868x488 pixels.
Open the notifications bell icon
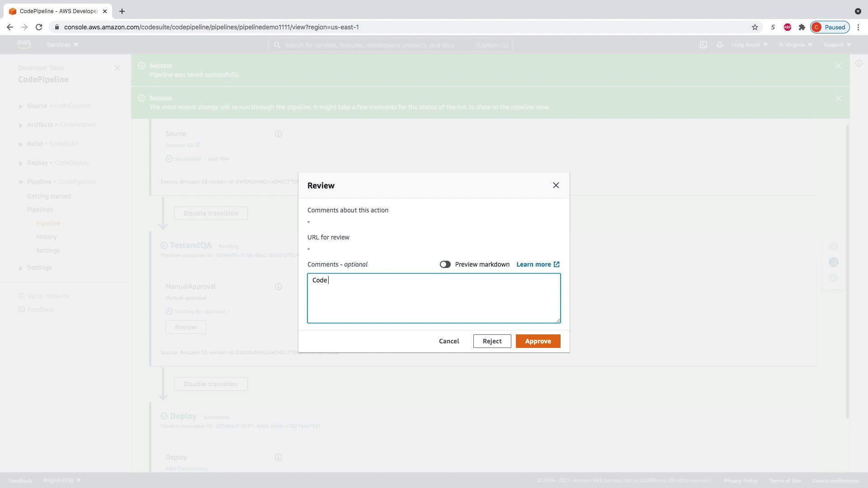pos(719,45)
